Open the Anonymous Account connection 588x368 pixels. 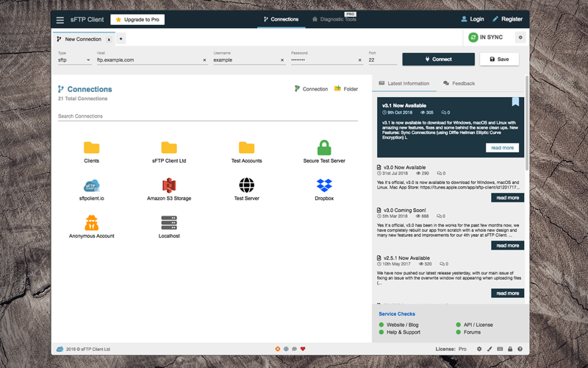[91, 223]
